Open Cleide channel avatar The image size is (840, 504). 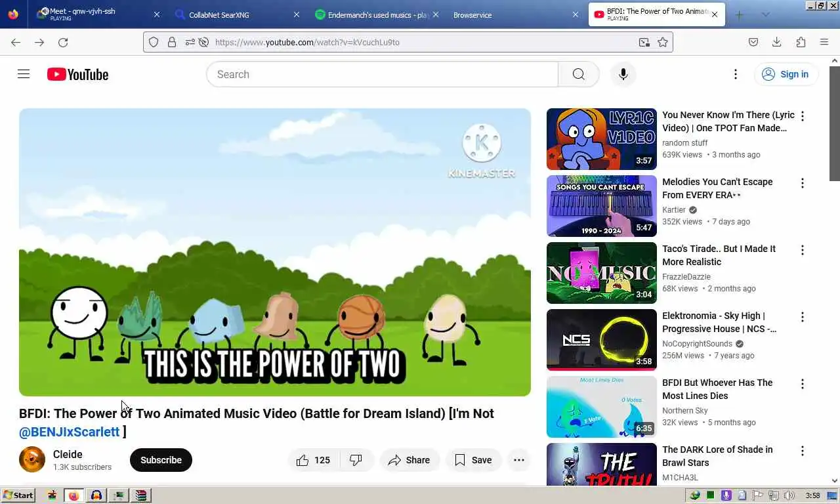pos(32,459)
